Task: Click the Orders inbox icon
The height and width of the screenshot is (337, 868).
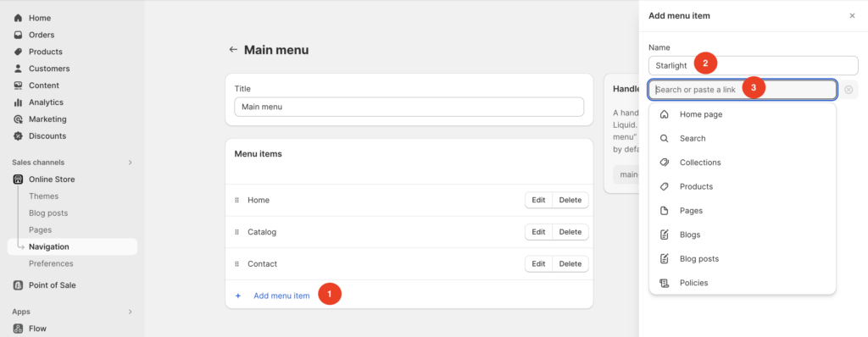Action: pos(18,35)
